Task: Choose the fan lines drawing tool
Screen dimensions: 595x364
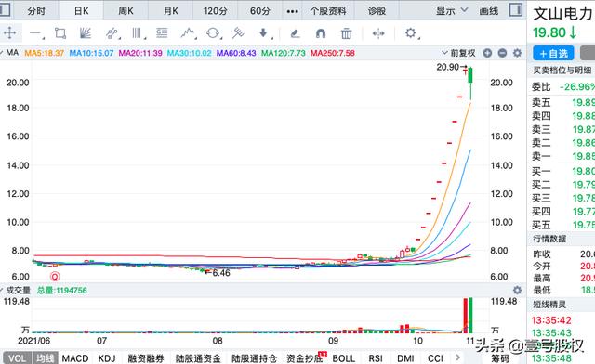Action: pos(86,33)
